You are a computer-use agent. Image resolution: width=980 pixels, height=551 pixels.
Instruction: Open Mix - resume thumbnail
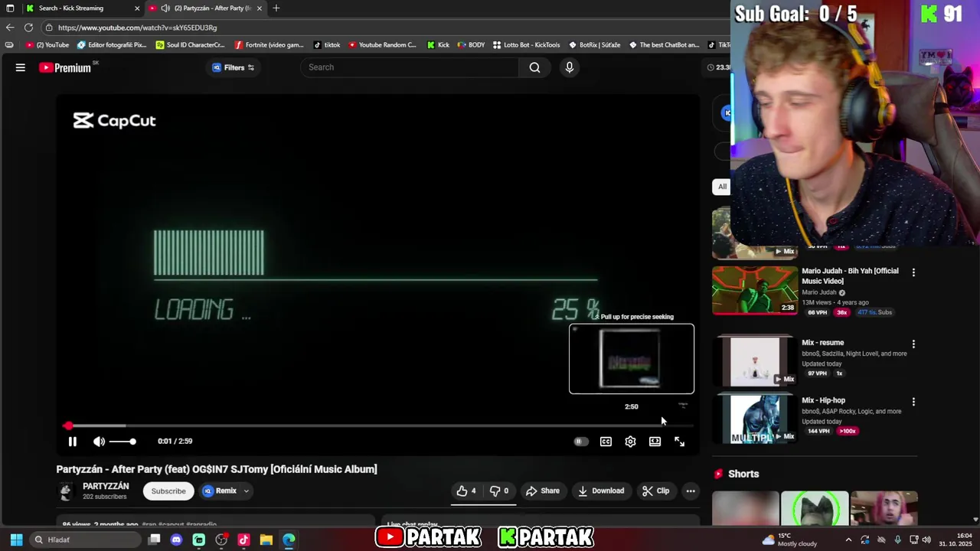coord(755,361)
